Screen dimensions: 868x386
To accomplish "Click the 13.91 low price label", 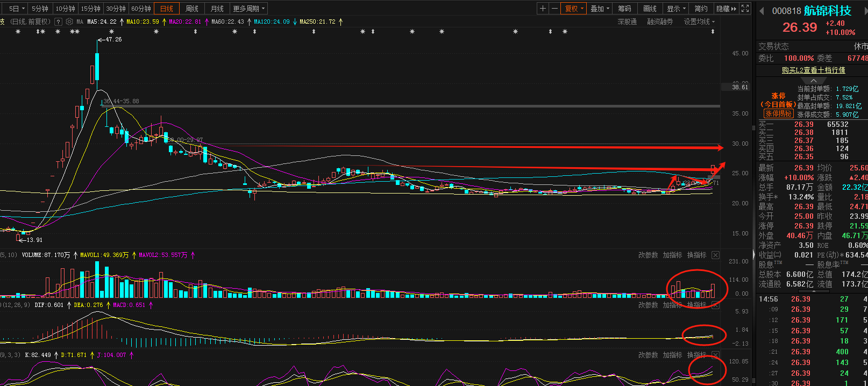I will pos(34,240).
